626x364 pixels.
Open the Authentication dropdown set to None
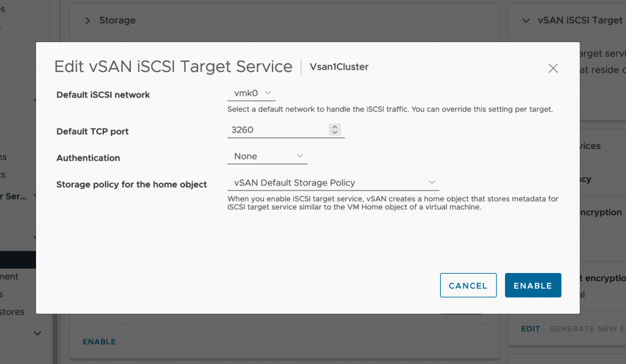(268, 156)
